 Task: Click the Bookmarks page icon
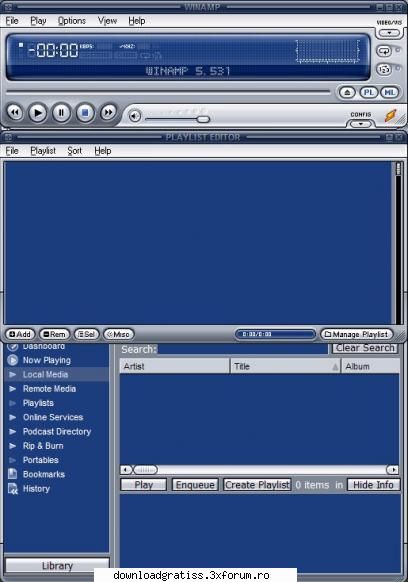click(x=13, y=474)
